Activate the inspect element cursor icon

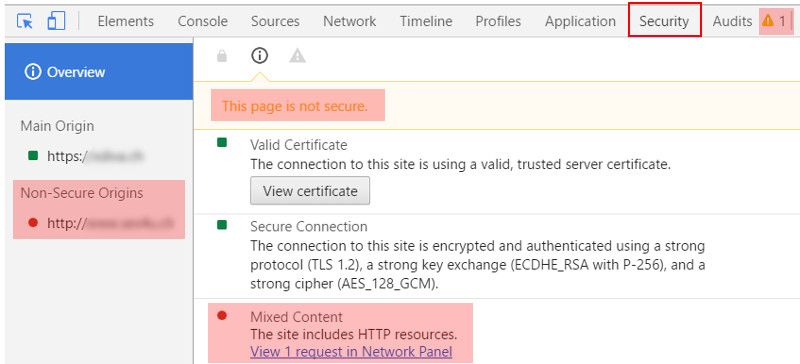pyautogui.click(x=24, y=21)
